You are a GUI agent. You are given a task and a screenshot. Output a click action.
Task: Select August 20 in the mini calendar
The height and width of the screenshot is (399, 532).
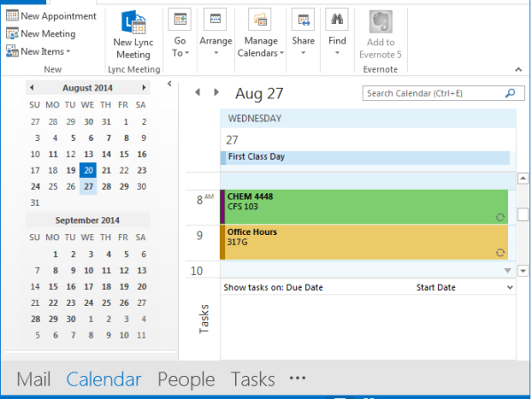pos(88,170)
